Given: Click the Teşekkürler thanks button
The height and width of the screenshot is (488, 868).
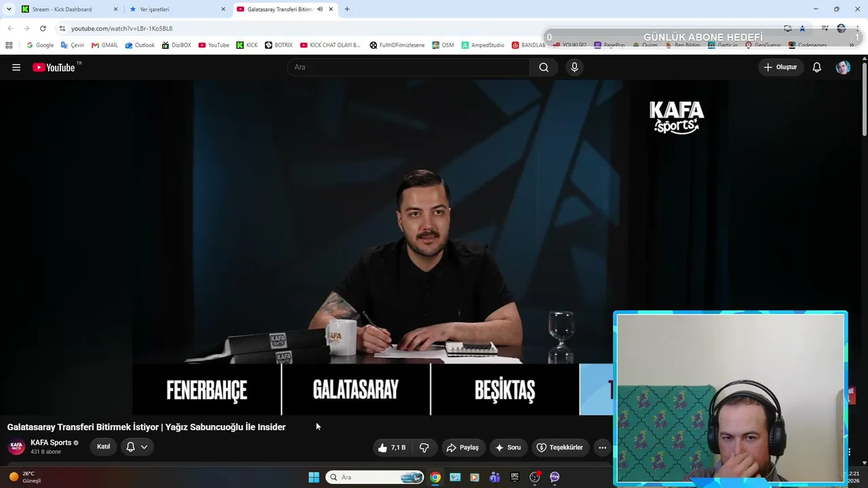Looking at the screenshot, I should pyautogui.click(x=559, y=447).
